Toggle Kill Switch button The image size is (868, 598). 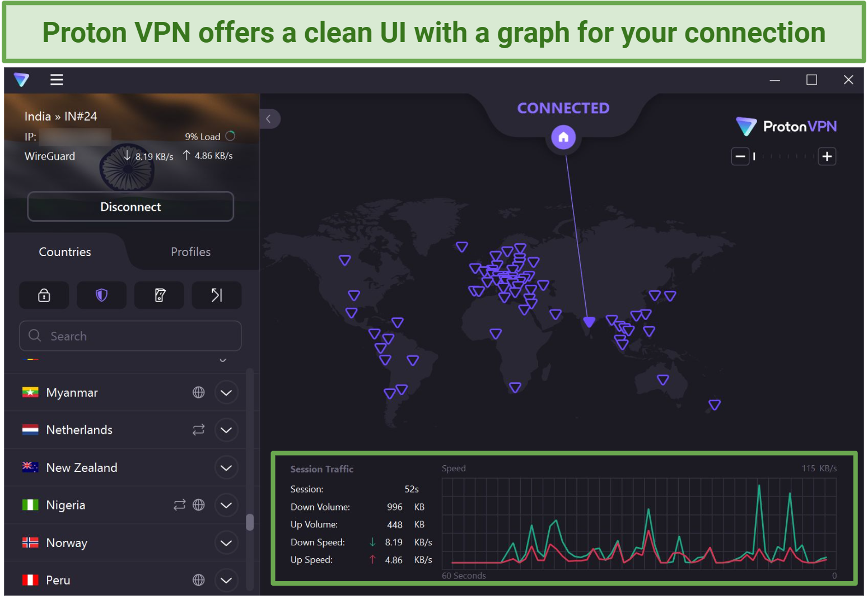[160, 295]
